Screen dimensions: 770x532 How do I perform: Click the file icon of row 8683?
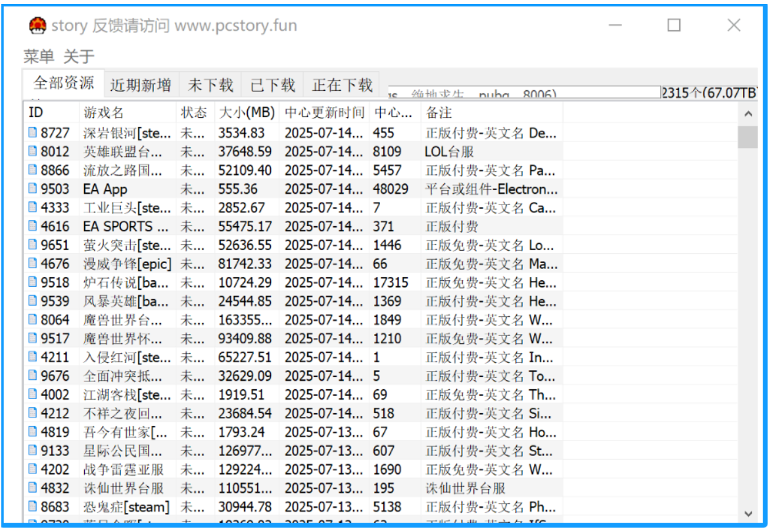coord(32,506)
